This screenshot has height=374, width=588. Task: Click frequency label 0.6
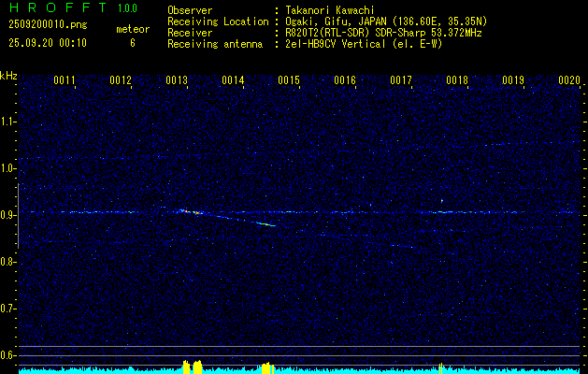point(7,355)
